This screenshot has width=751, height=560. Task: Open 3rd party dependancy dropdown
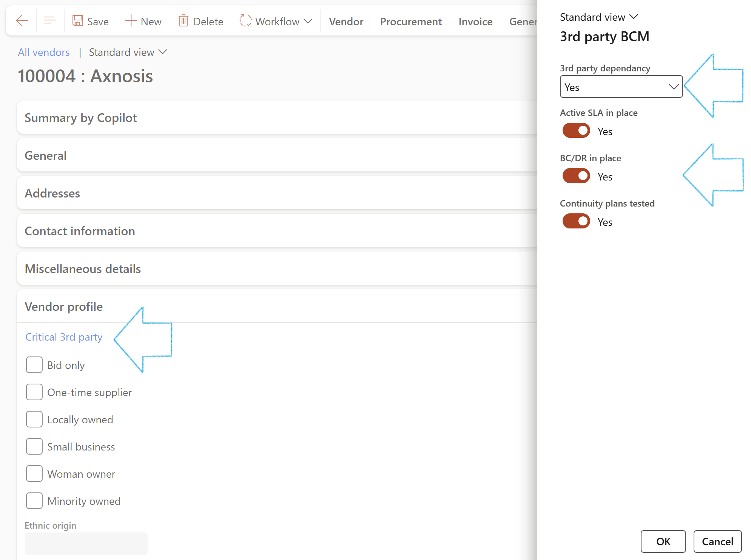point(621,87)
